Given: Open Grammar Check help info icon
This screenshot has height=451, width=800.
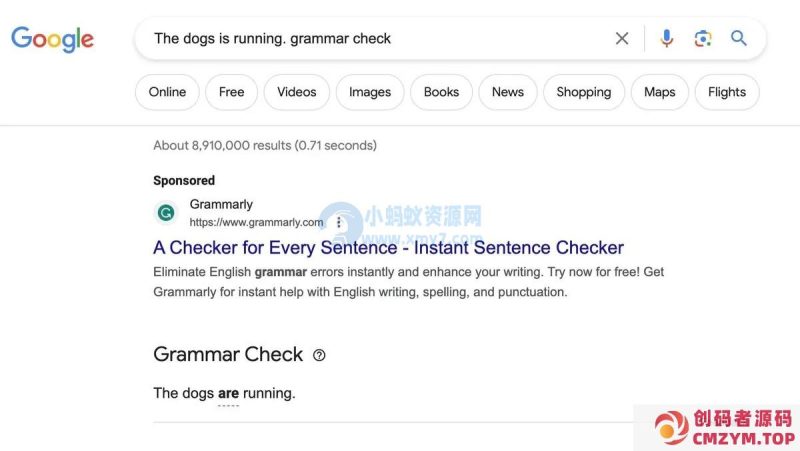Looking at the screenshot, I should click(x=319, y=355).
